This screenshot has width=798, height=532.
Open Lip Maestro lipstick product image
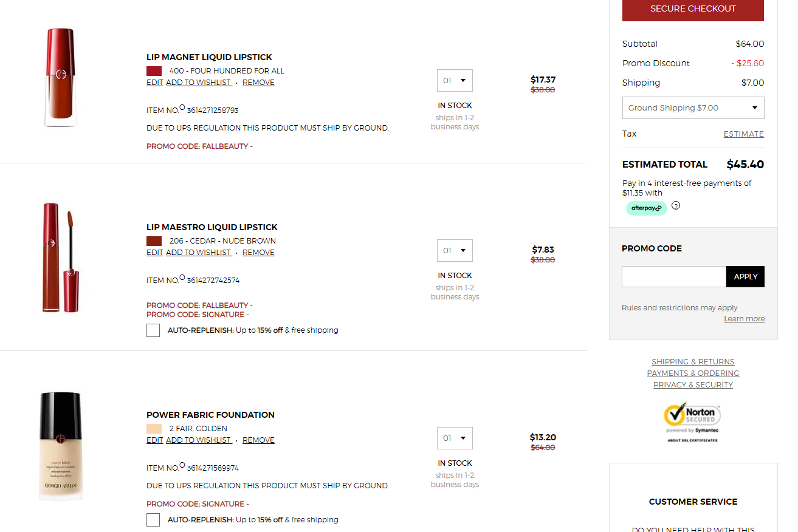pyautogui.click(x=60, y=257)
